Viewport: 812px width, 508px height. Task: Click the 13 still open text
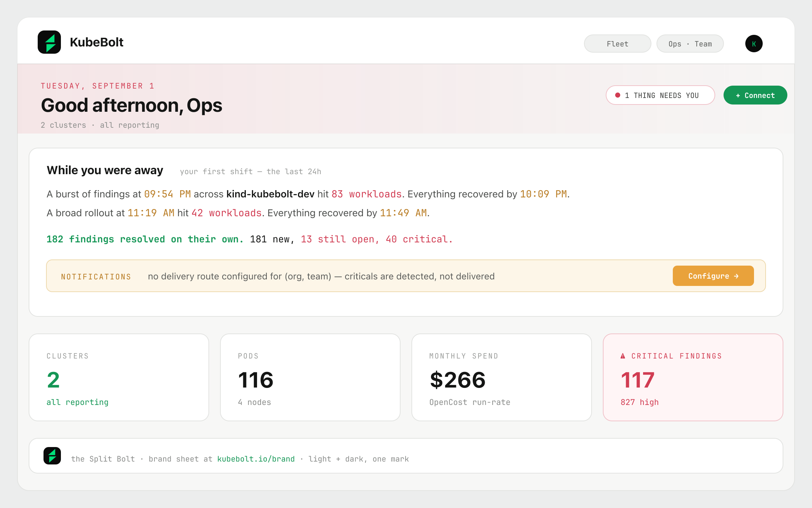(340, 239)
